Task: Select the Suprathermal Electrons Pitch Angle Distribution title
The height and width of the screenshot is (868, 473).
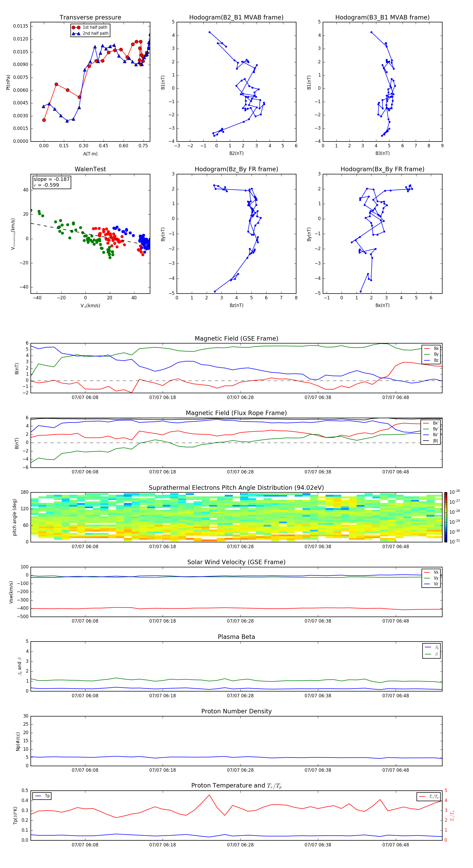Action: [x=236, y=488]
